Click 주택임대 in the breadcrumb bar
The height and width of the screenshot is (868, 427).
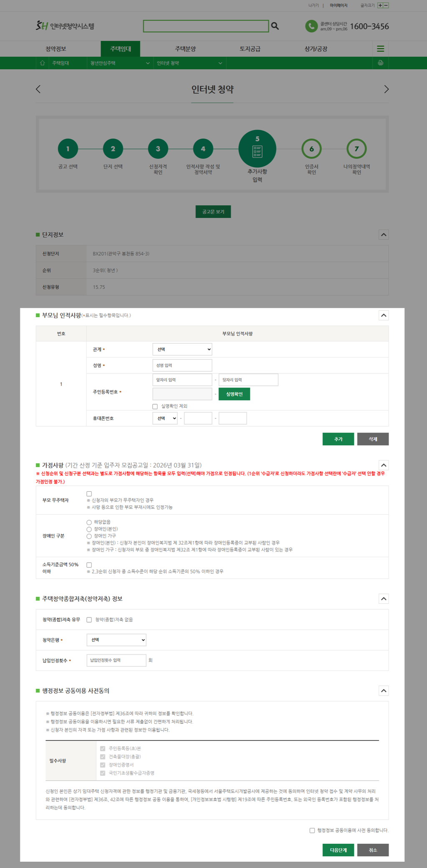[61, 63]
